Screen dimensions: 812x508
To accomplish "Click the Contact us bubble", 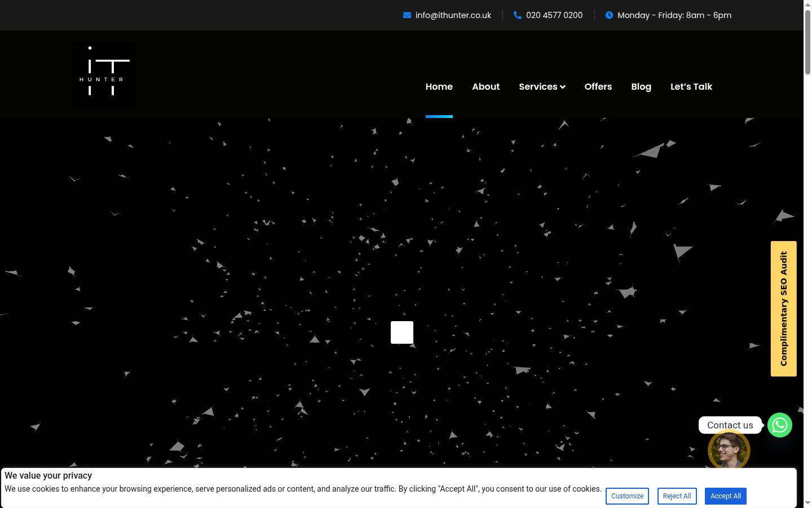I will (x=730, y=425).
